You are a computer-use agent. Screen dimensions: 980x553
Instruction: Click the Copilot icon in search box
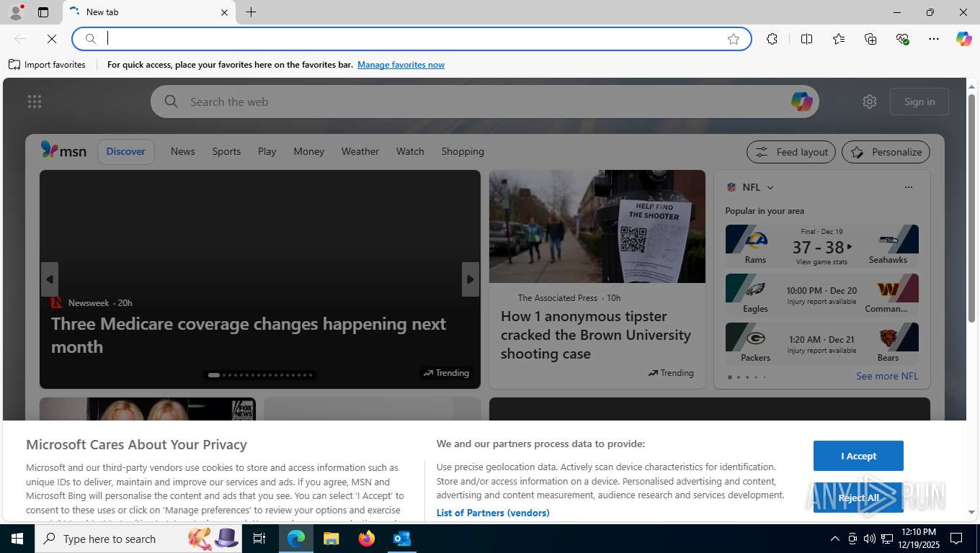(x=801, y=102)
